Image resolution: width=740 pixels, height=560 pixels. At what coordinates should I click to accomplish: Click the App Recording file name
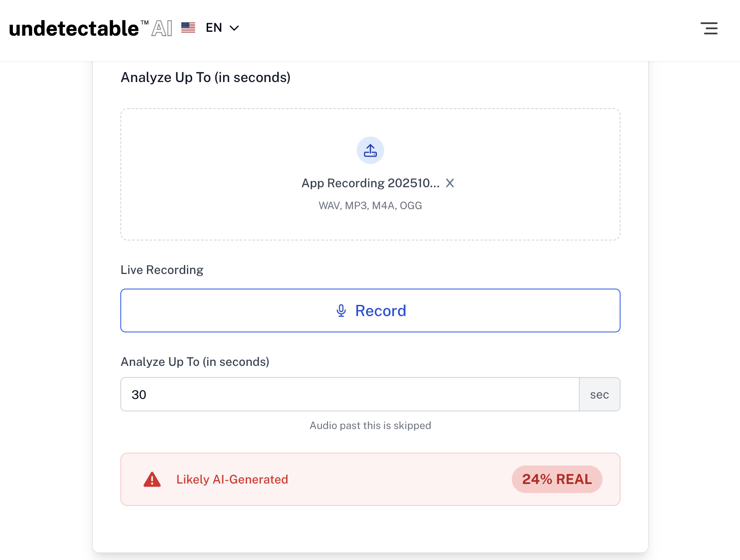pyautogui.click(x=370, y=183)
